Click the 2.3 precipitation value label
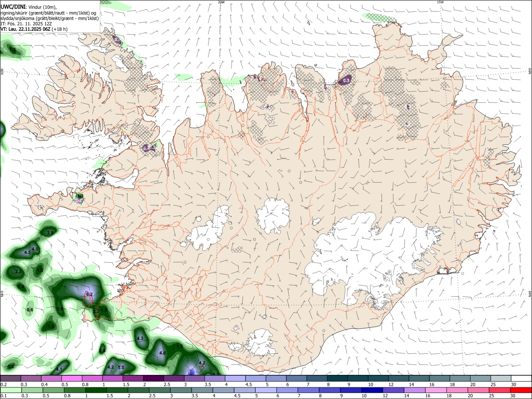 pyautogui.click(x=18, y=271)
